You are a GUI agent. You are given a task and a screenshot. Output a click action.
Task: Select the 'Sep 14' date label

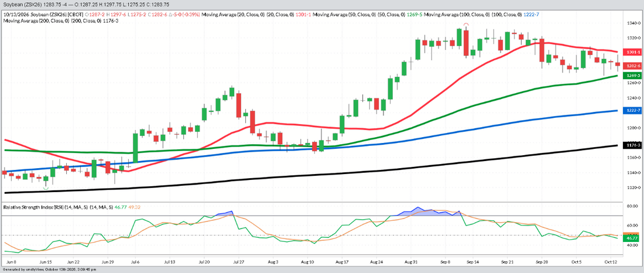pyautogui.click(x=473, y=261)
